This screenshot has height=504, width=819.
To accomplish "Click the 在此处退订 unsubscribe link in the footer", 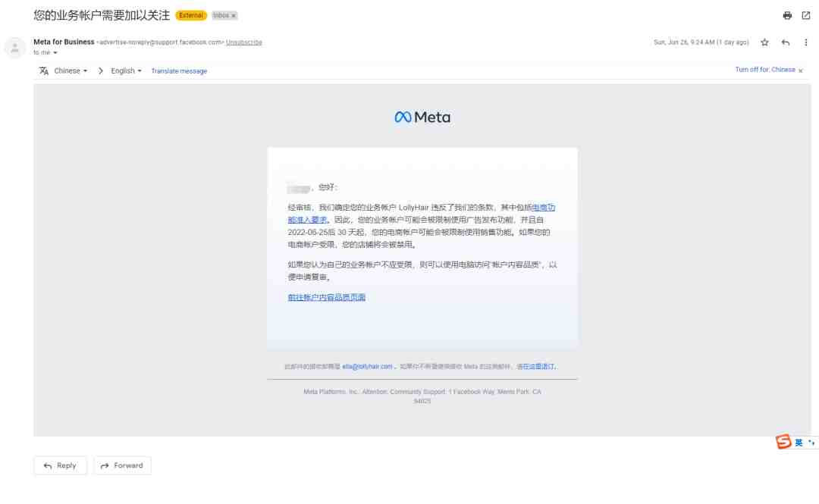I will coord(538,367).
